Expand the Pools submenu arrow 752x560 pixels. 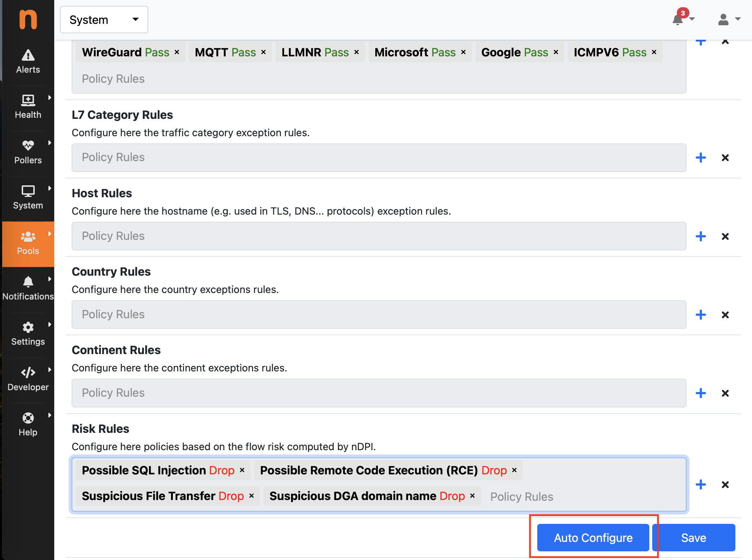(x=50, y=234)
